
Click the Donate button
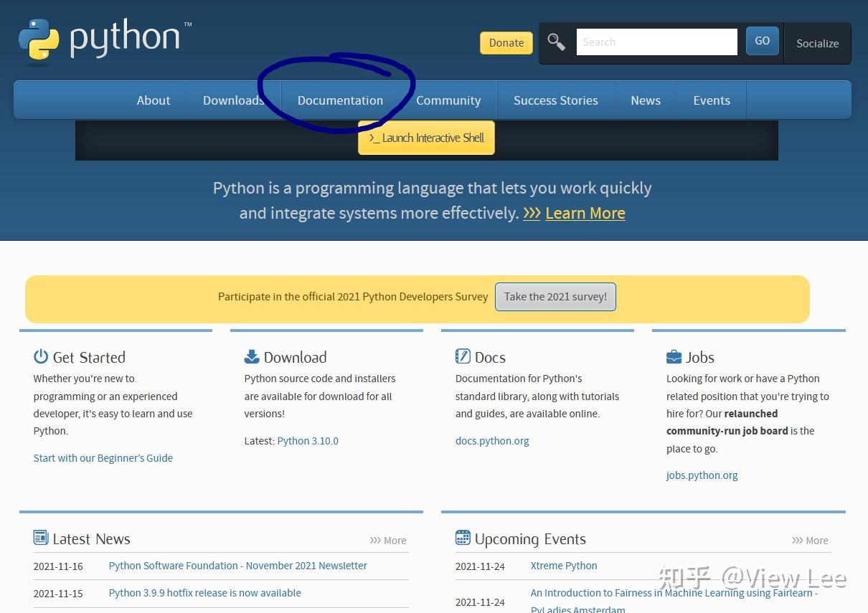click(x=506, y=43)
